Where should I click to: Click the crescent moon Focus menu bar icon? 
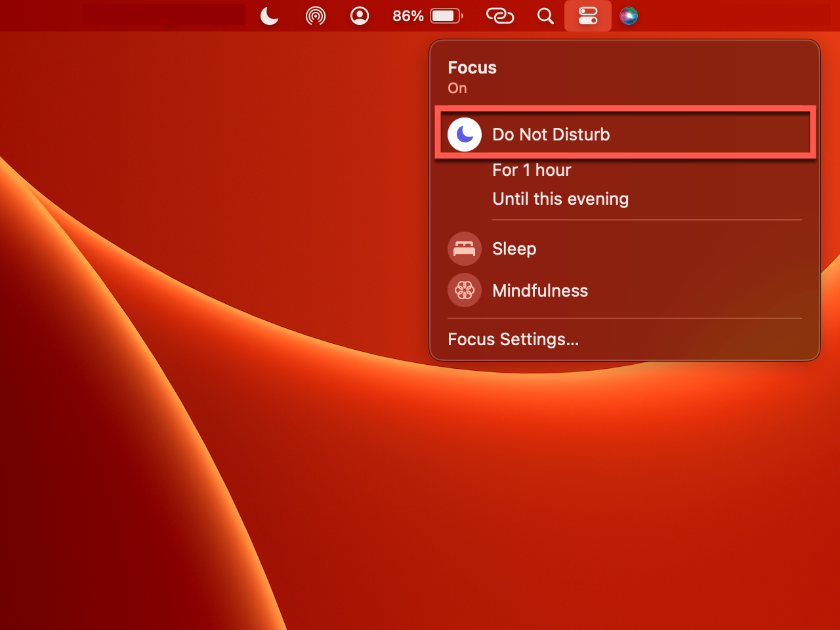269,16
